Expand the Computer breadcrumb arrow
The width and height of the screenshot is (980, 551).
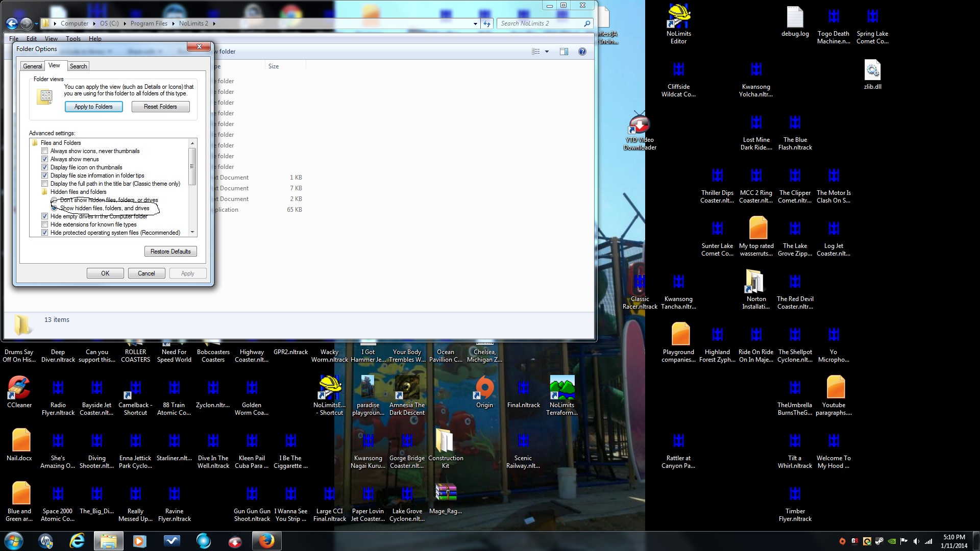94,23
